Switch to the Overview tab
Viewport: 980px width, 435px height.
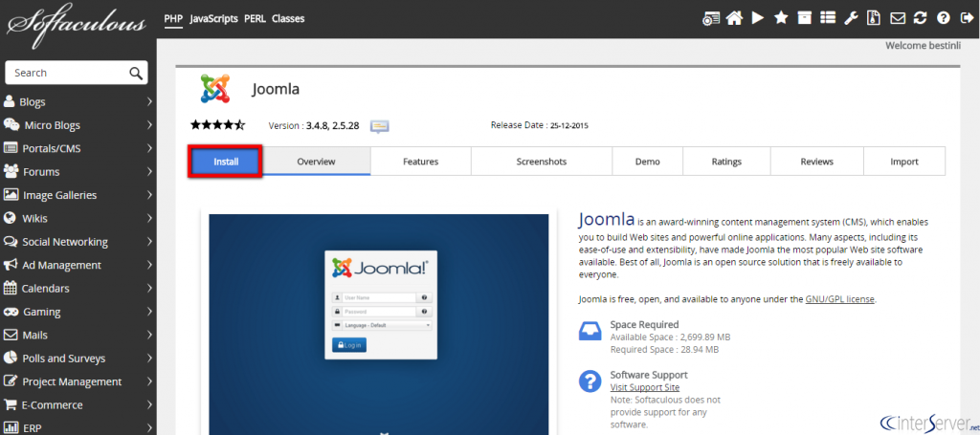316,162
